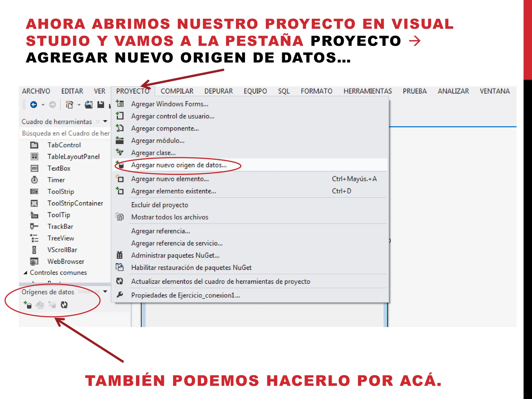Image resolution: width=532 pixels, height=399 pixels.
Task: Click the ToolStrip control icon
Action: 34,191
